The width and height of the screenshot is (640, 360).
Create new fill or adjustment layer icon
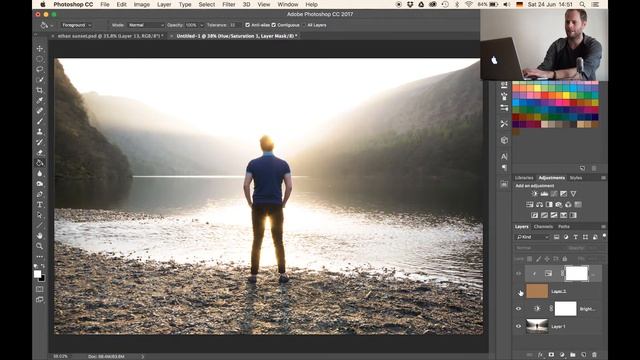(562, 355)
